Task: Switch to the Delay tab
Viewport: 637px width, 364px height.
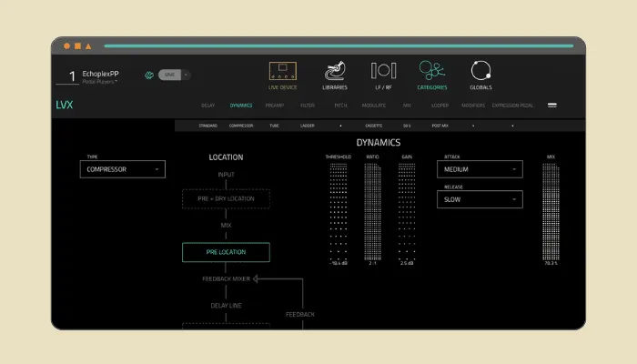Action: point(208,106)
